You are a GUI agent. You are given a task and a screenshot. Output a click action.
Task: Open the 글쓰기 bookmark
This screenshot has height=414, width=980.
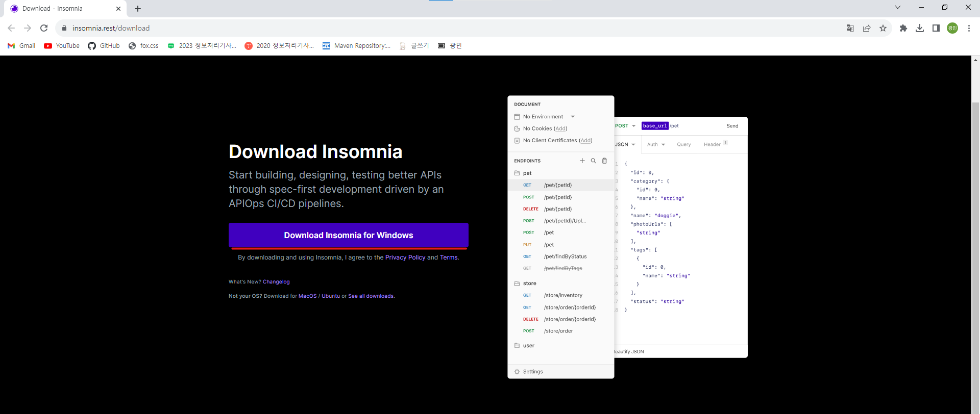[414, 46]
